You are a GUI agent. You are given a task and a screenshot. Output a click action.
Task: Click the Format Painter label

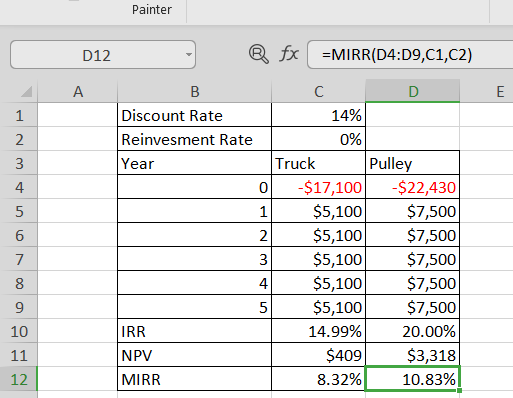152,10
